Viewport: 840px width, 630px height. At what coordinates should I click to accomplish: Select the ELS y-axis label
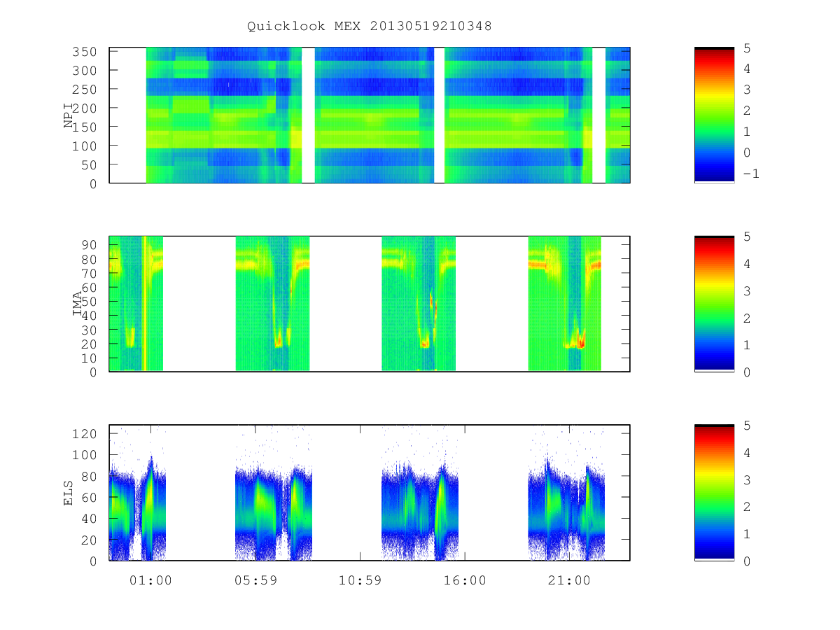tap(69, 493)
